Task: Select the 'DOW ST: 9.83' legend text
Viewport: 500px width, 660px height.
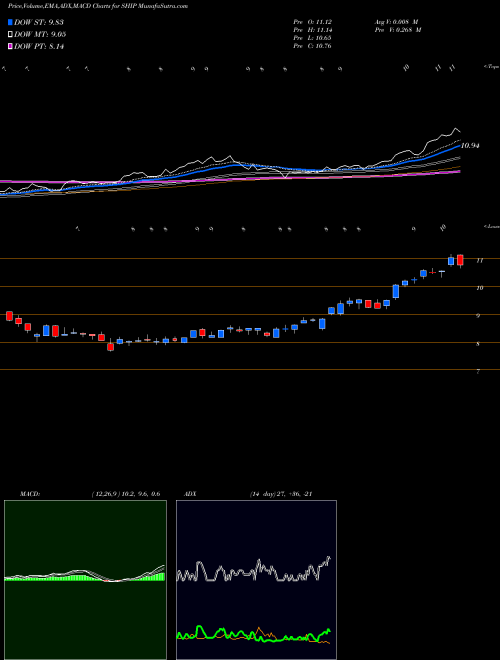Action: coord(39,22)
